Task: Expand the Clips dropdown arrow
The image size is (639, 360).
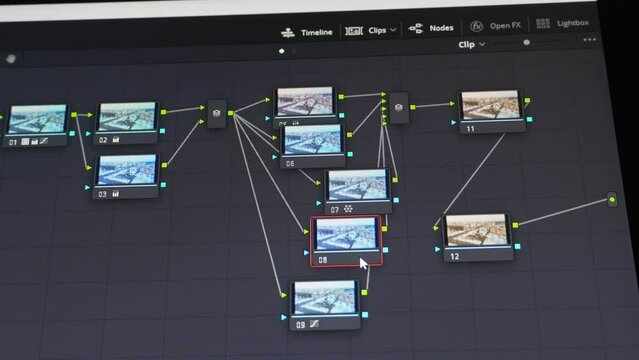Action: (393, 30)
